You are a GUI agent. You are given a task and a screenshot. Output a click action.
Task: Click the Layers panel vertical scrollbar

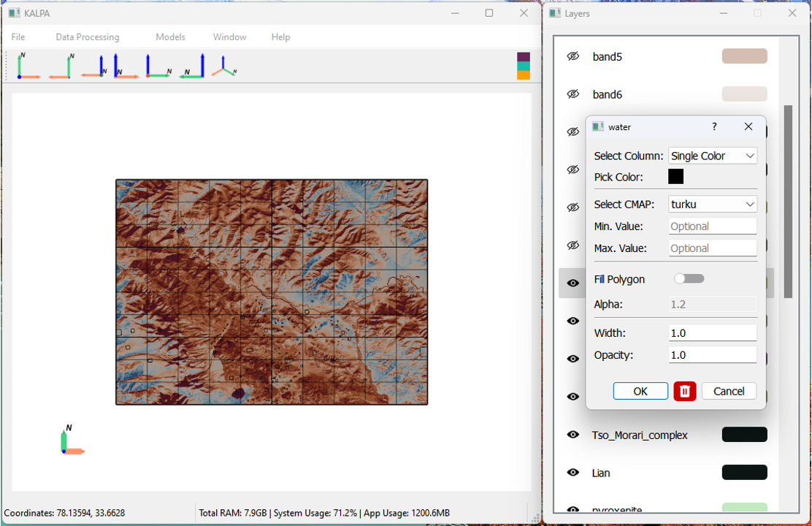pos(788,202)
